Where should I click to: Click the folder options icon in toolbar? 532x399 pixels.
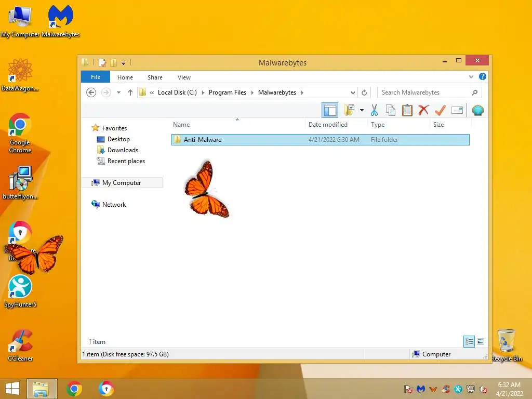(x=349, y=110)
